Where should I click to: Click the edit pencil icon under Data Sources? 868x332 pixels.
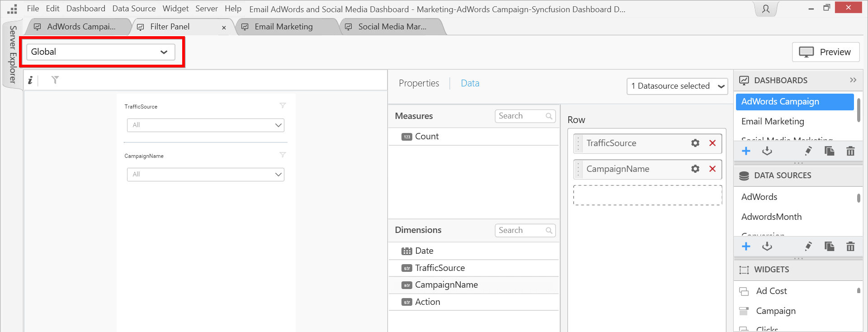point(808,247)
